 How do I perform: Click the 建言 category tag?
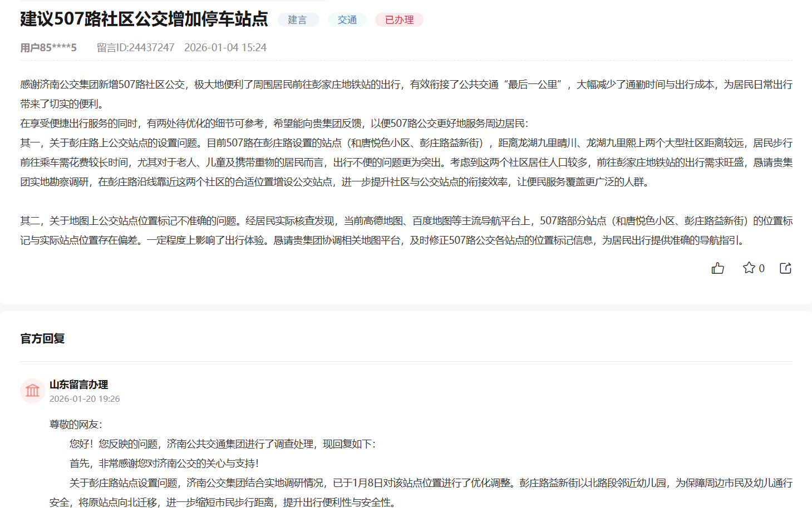click(298, 19)
